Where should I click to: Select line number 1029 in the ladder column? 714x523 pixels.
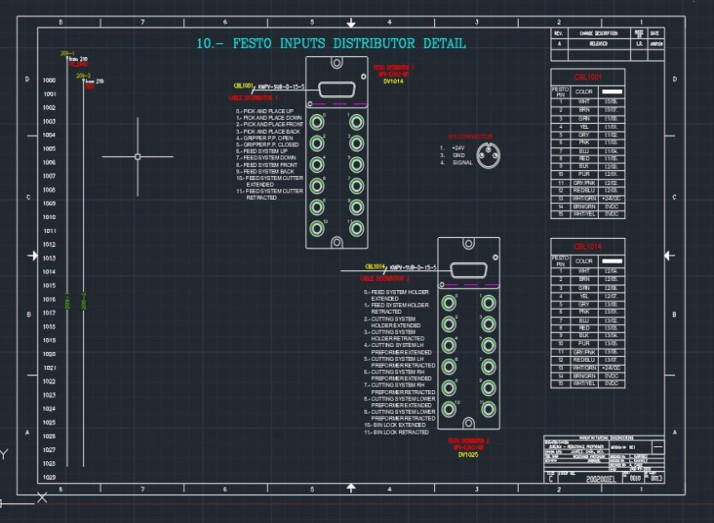pos(49,477)
